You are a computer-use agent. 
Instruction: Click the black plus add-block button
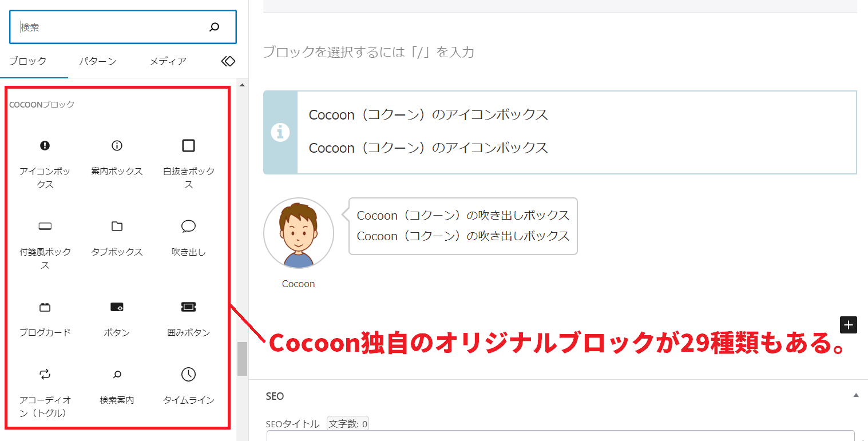(x=849, y=325)
